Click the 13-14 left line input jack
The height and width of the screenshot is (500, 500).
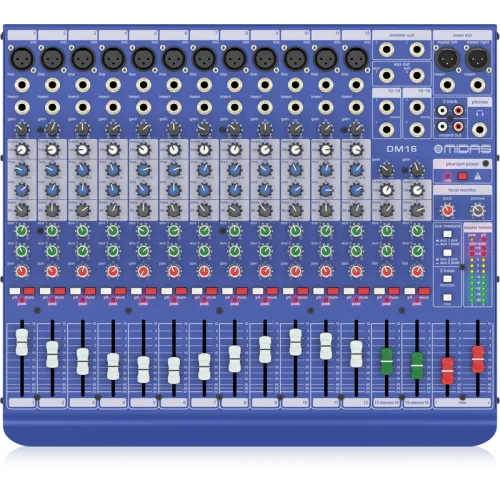pos(386,107)
